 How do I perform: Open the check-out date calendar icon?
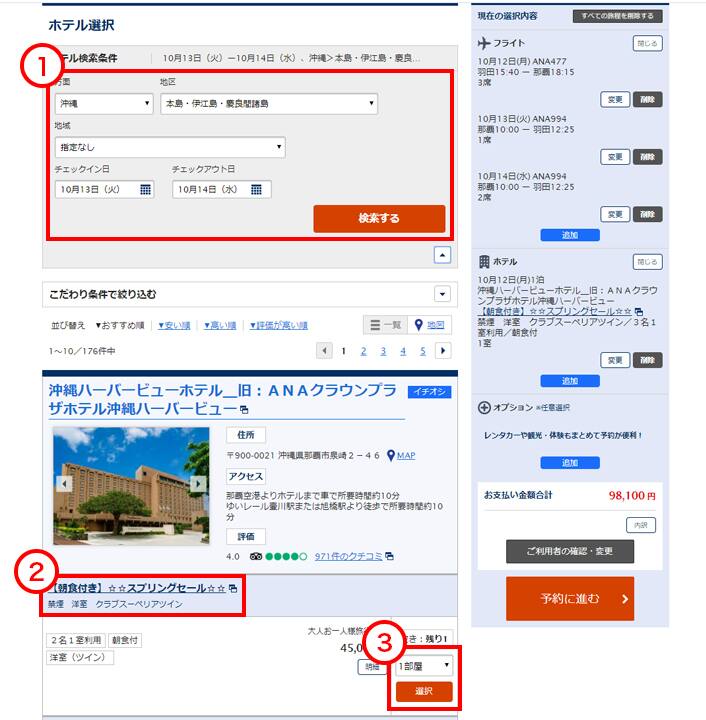pos(256,189)
